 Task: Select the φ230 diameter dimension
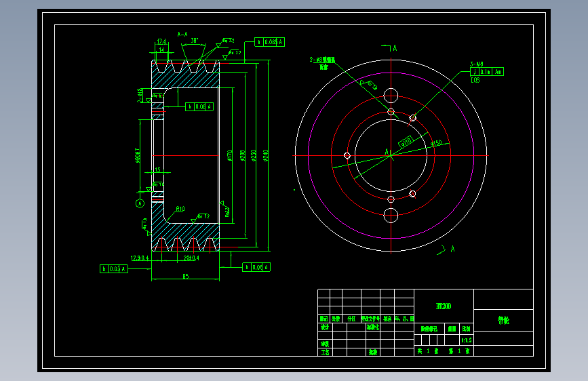click(254, 155)
